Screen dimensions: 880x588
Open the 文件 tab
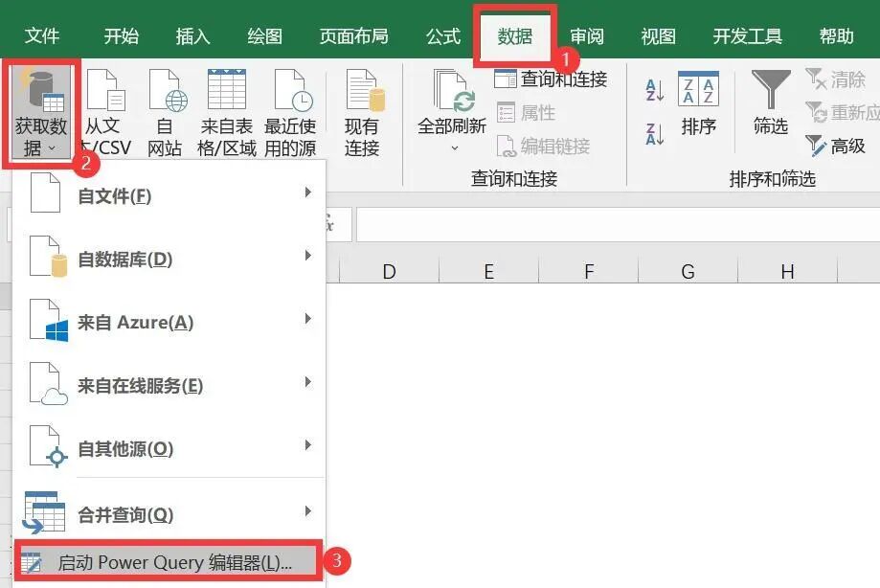click(x=42, y=36)
